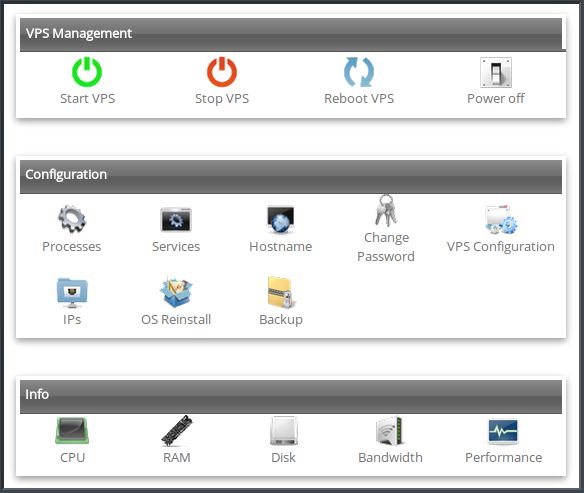The height and width of the screenshot is (493, 584).
Task: Select the Hostname globe monitor icon
Action: [x=280, y=220]
